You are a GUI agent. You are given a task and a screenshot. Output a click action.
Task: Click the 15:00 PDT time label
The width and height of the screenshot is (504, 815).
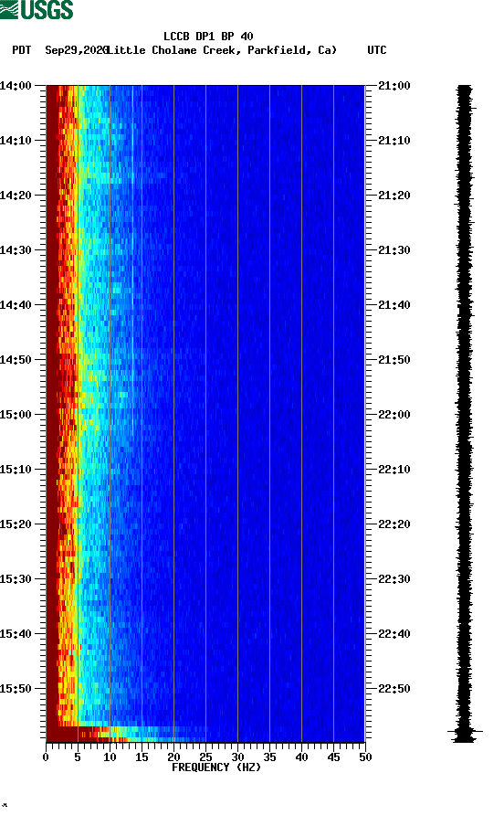16,415
